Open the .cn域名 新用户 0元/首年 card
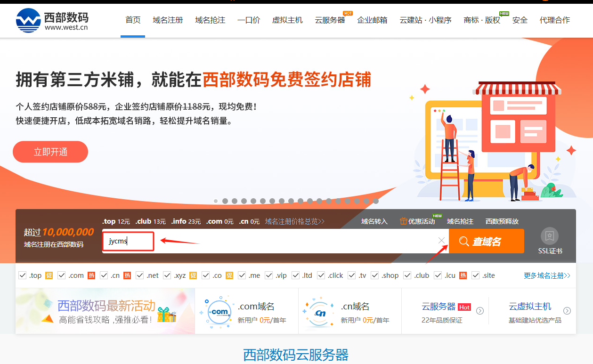The image size is (593, 364). (350, 311)
